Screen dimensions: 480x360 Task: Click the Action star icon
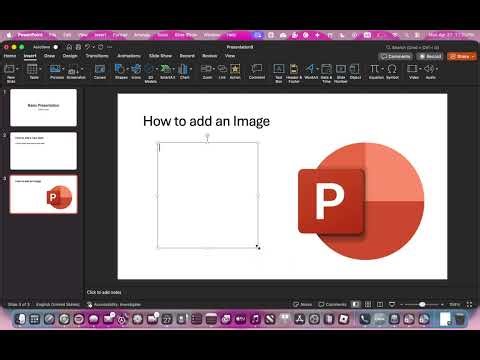point(235,69)
